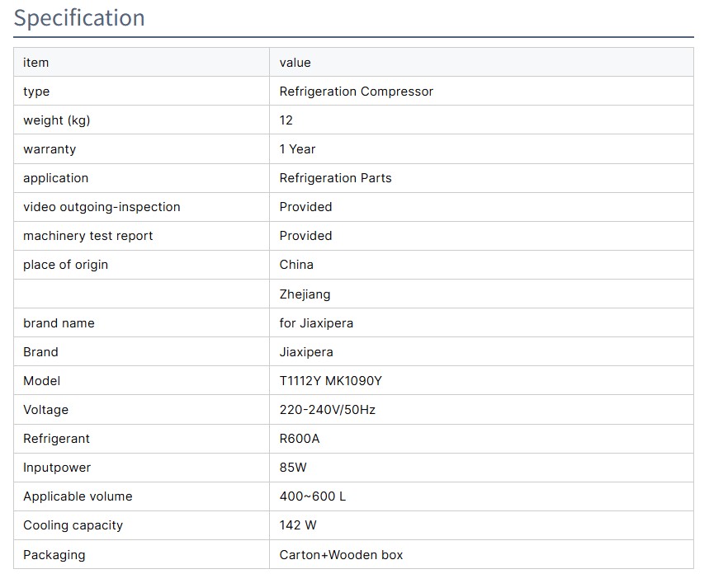709x588 pixels.
Task: Click the 'video outgoing-inspection' row label
Action: (x=102, y=207)
